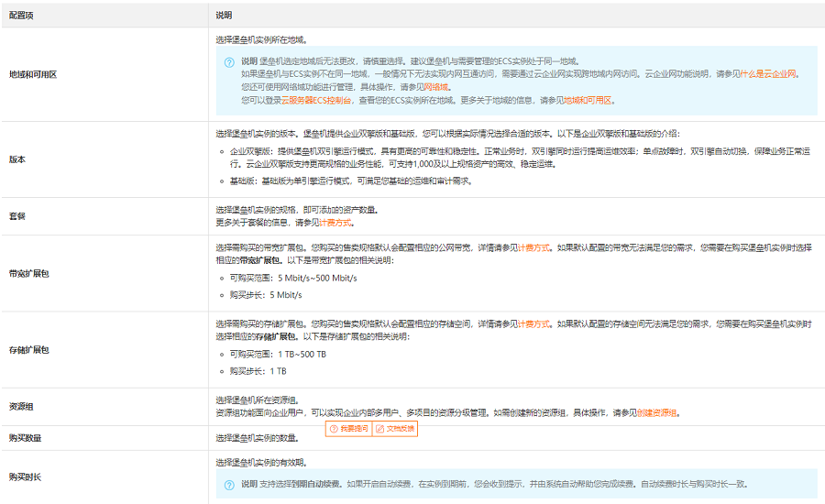Click the 我要提问 button
Image resolution: width=825 pixels, height=504 pixels.
point(349,429)
